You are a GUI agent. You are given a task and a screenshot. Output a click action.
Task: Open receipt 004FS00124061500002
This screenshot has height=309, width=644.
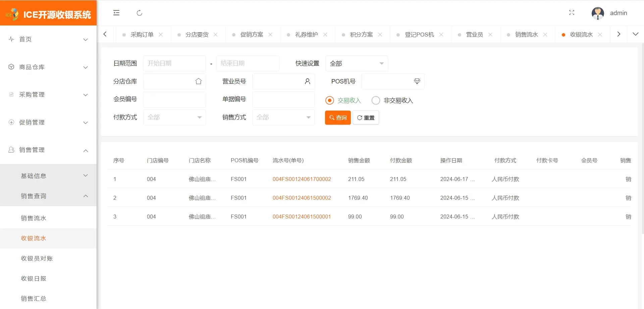coord(302,198)
